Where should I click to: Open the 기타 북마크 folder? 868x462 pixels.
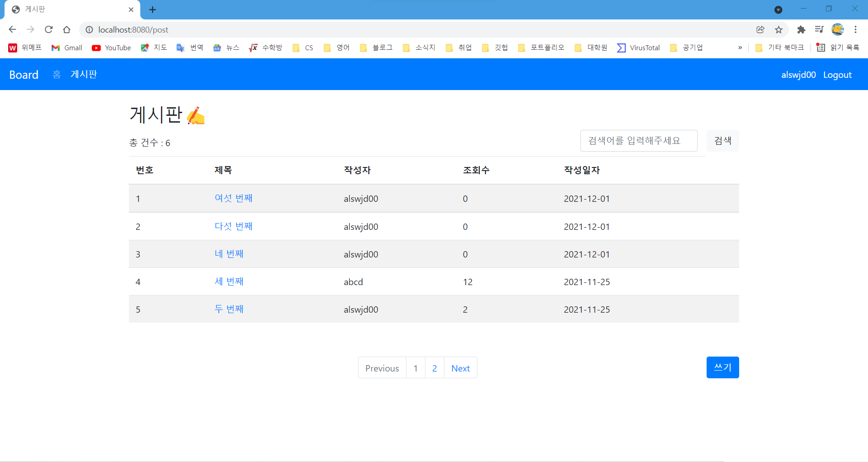[780, 48]
